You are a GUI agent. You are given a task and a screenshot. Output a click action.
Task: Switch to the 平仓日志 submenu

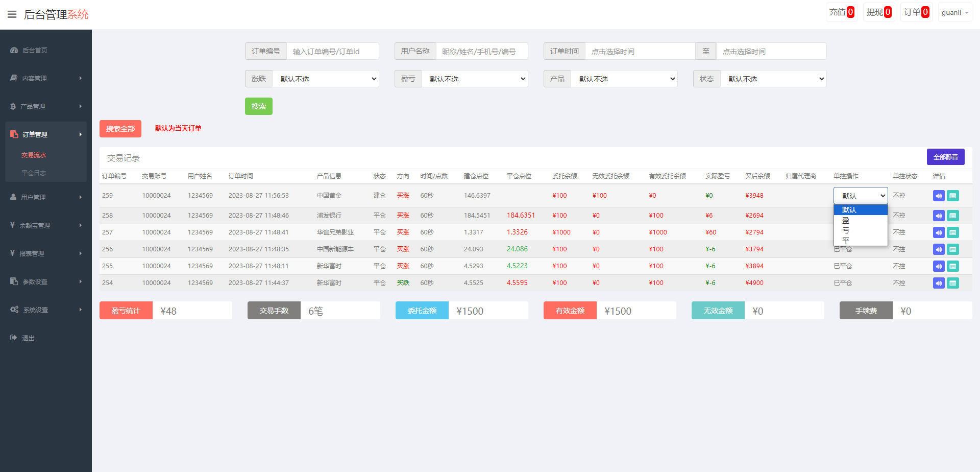[34, 173]
